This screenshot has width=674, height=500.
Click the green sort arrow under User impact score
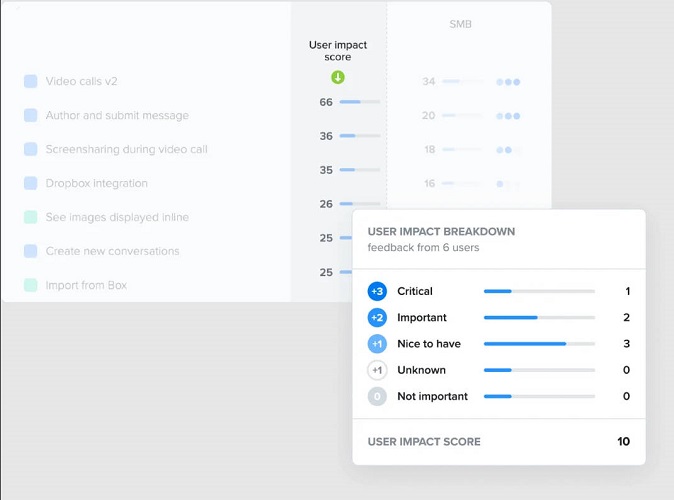[x=338, y=78]
